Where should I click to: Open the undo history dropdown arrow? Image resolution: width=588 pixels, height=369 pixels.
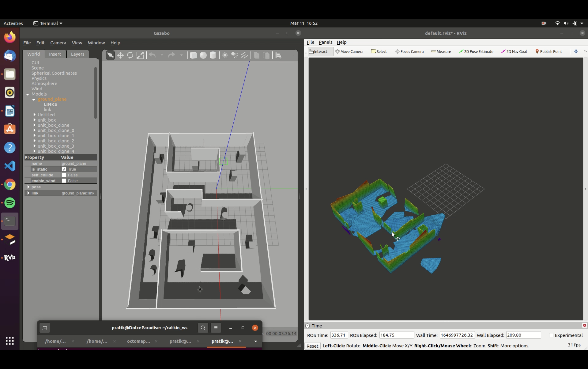pyautogui.click(x=162, y=55)
